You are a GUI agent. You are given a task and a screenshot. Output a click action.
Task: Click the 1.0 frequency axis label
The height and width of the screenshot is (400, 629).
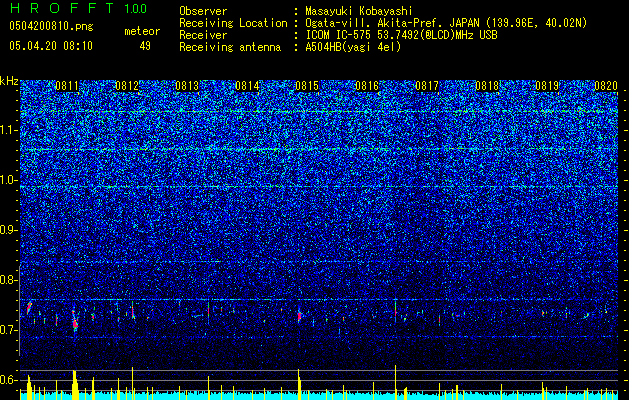coord(8,180)
